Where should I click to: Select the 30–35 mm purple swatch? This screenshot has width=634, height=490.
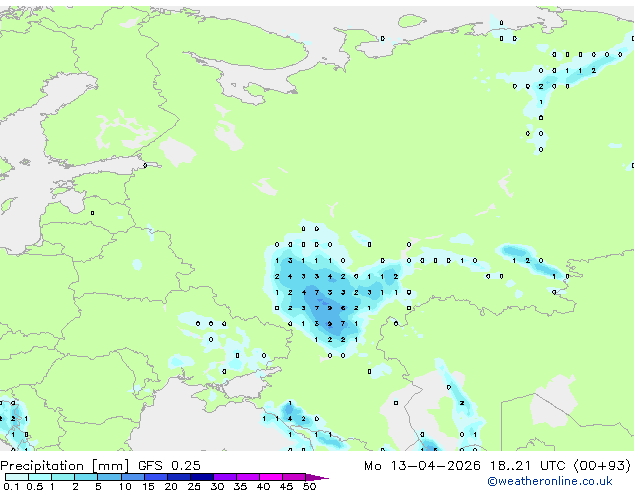[x=225, y=477]
